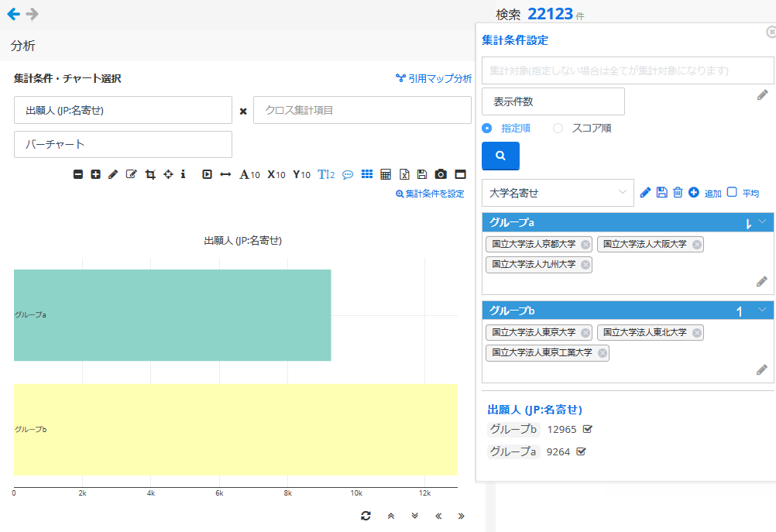This screenshot has width=776, height=532.
Task: Click the horizontal double-arrow width icon
Action: 225,174
